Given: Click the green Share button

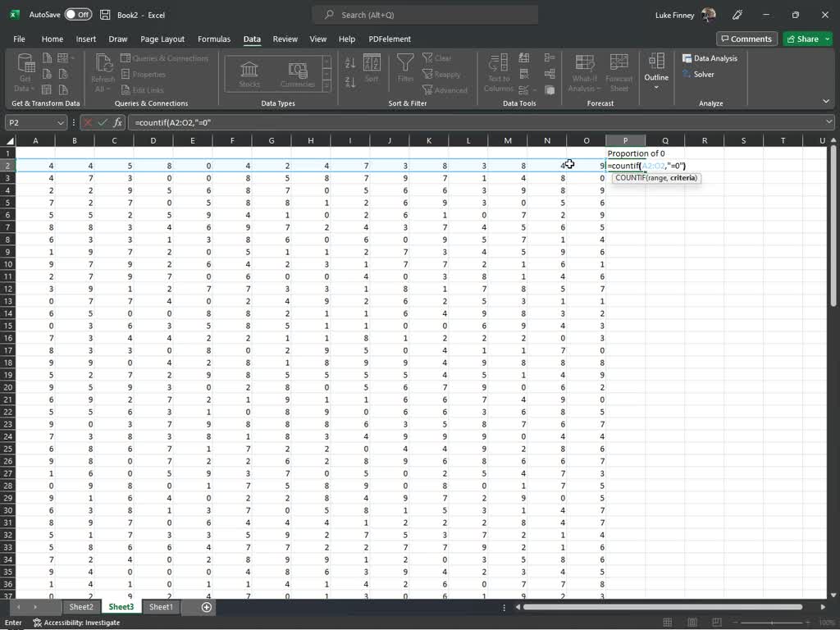Looking at the screenshot, I should tap(801, 39).
